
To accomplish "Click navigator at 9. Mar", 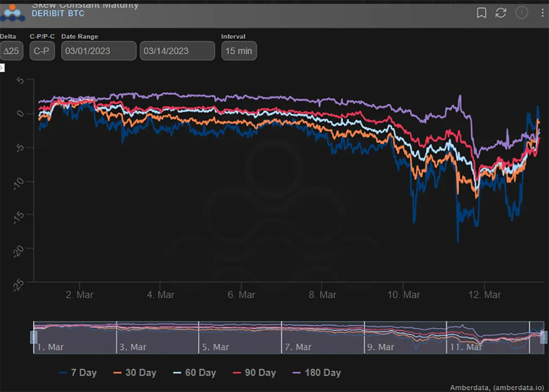I will [x=381, y=347].
